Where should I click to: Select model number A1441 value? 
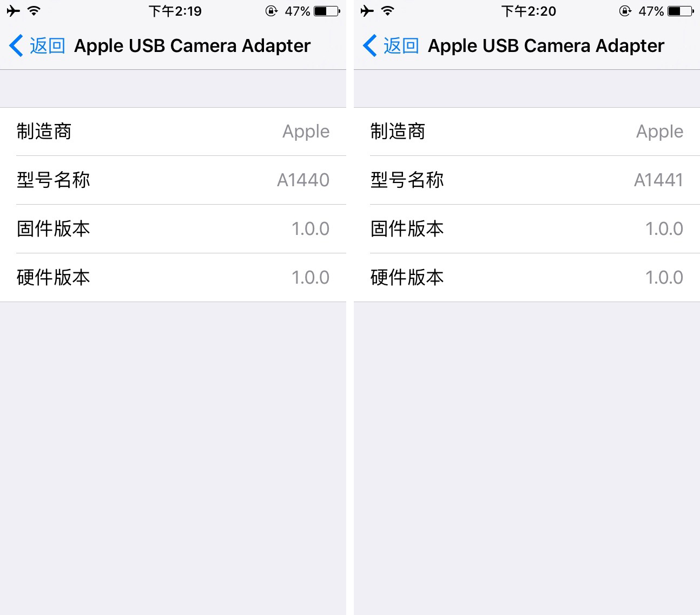pyautogui.click(x=658, y=180)
